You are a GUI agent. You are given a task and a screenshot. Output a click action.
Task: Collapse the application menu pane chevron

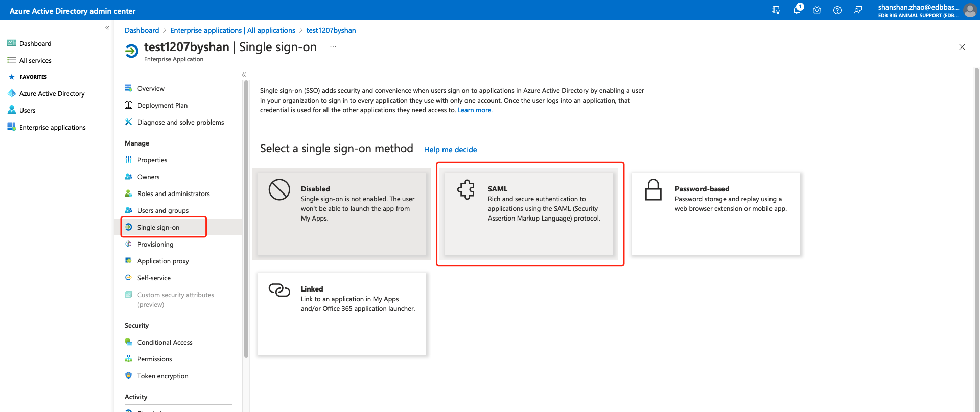[244, 75]
